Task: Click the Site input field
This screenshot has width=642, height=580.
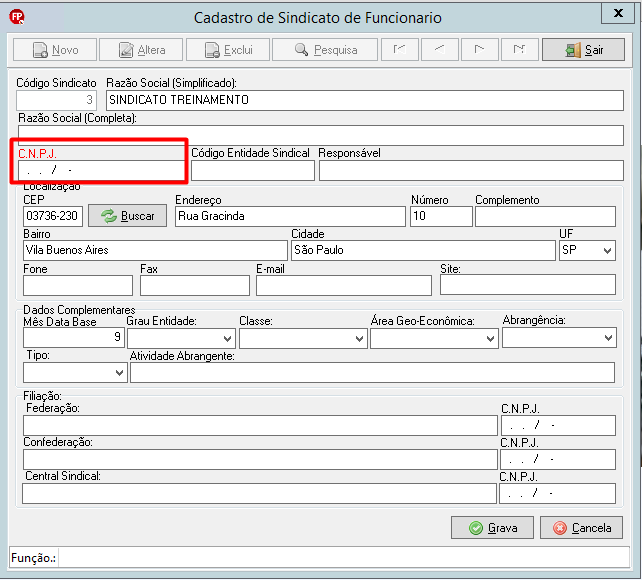Action: point(528,284)
